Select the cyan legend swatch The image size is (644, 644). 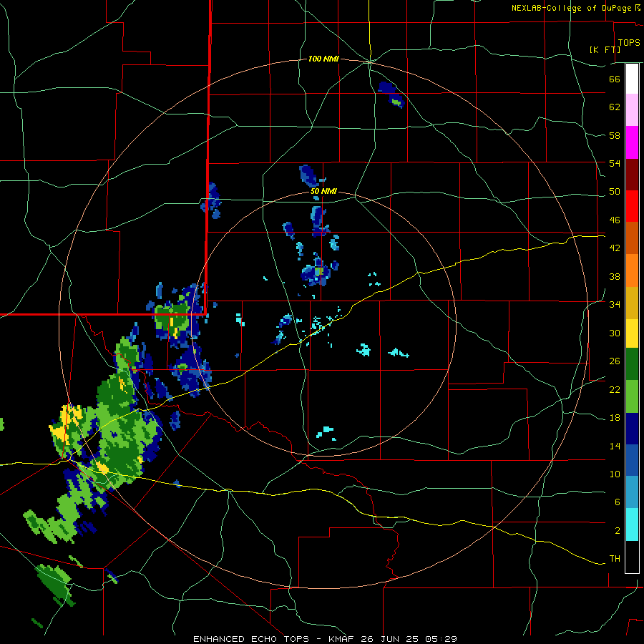pos(632,525)
